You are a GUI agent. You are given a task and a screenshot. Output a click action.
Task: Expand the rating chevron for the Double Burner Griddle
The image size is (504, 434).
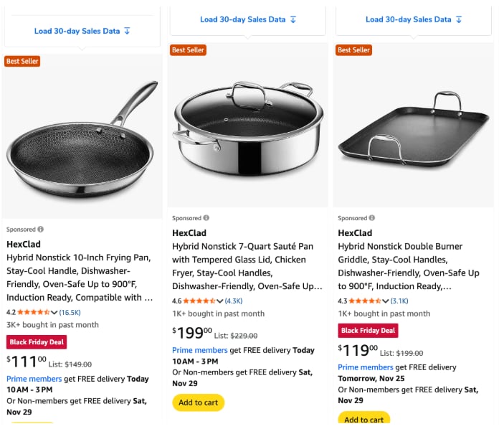(386, 301)
